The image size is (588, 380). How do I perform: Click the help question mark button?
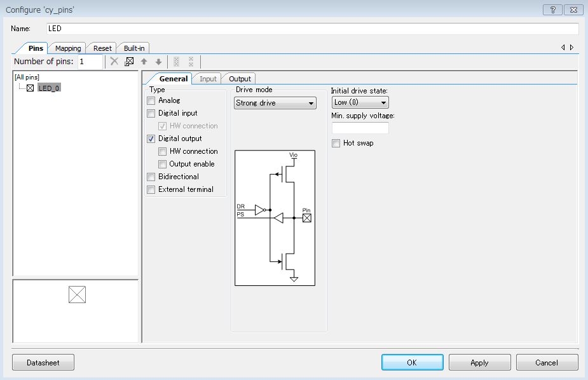553,10
